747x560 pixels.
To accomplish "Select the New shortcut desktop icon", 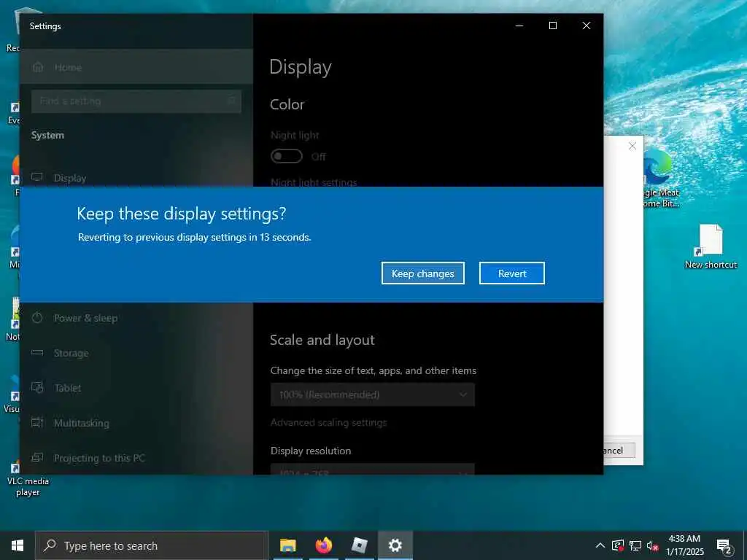I will (x=711, y=247).
